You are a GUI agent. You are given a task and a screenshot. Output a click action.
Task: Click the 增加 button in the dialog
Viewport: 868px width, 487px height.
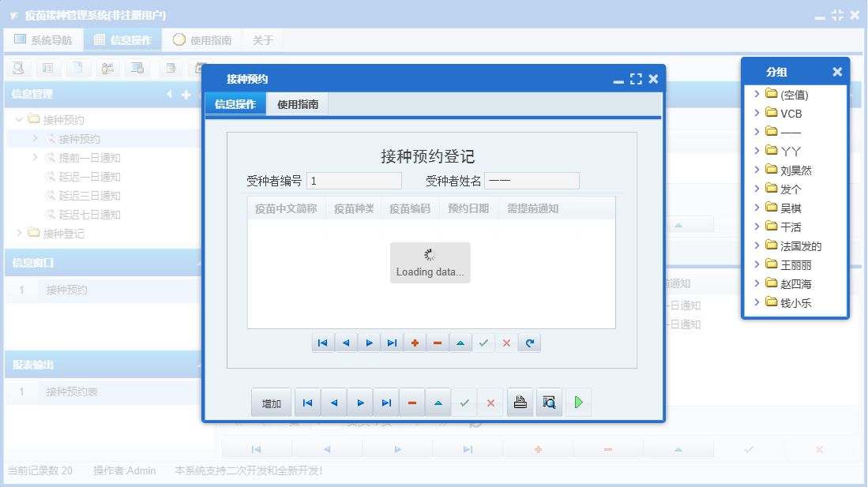pos(271,402)
